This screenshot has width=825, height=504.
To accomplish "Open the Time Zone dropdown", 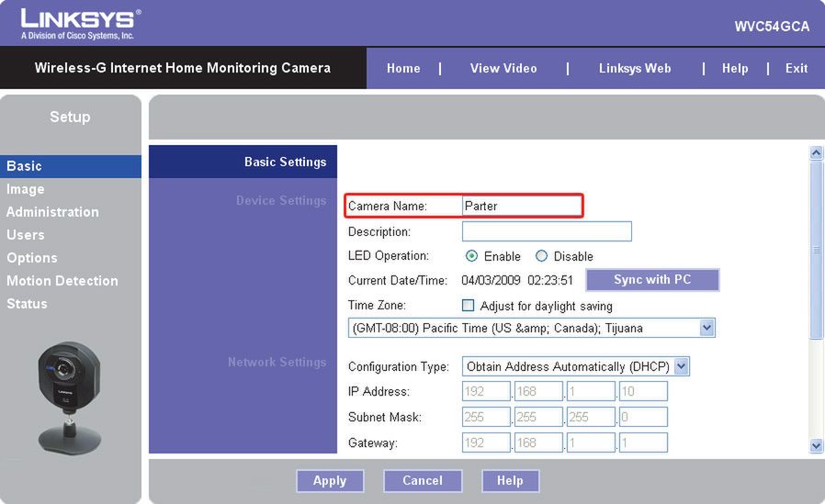I will (x=532, y=328).
